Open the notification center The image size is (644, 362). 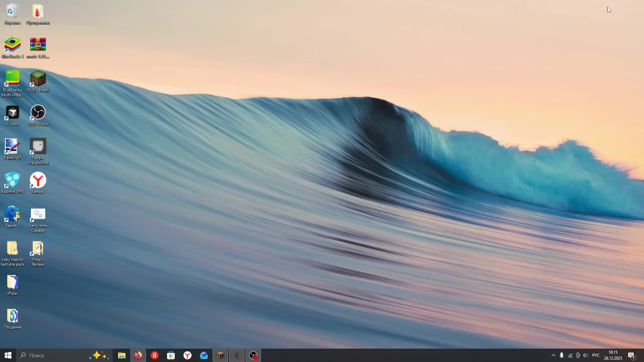[x=631, y=355]
